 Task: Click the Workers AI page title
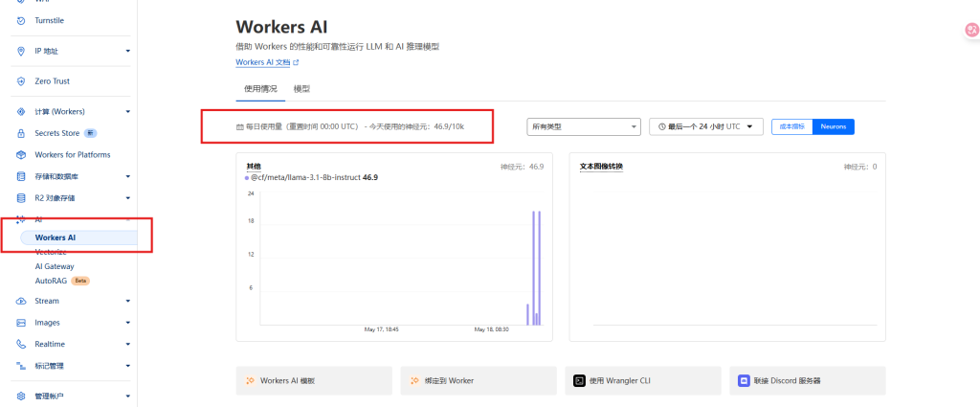tap(282, 27)
